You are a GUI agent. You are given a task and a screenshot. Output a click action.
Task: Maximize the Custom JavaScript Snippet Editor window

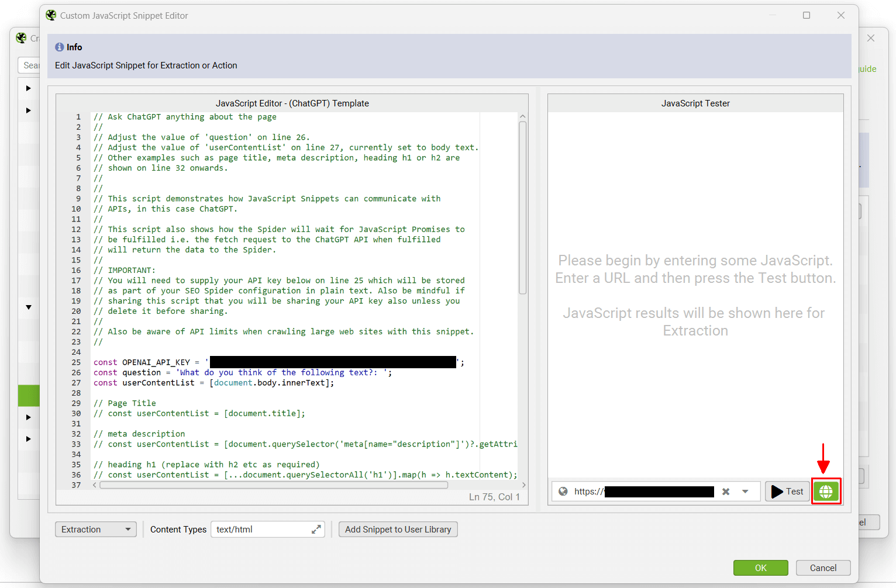click(807, 15)
